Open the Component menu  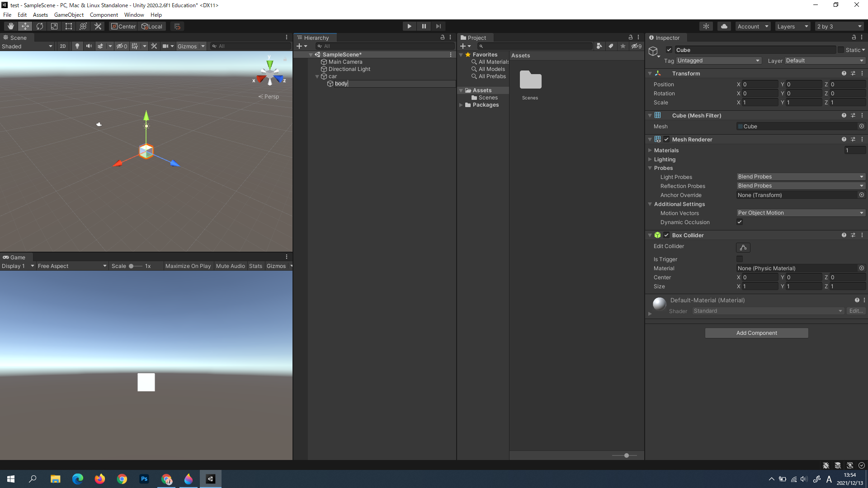(104, 15)
